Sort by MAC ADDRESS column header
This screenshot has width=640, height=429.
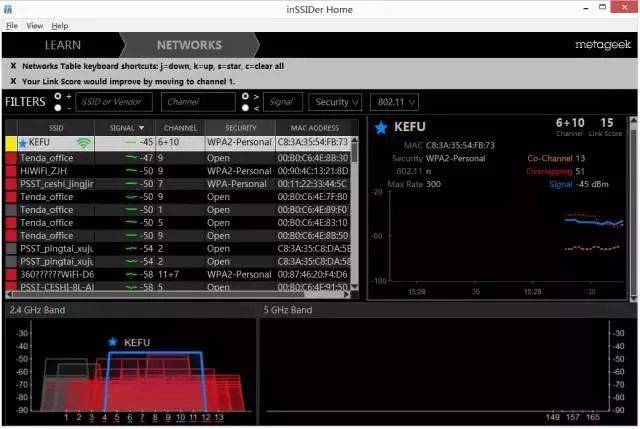click(x=315, y=128)
